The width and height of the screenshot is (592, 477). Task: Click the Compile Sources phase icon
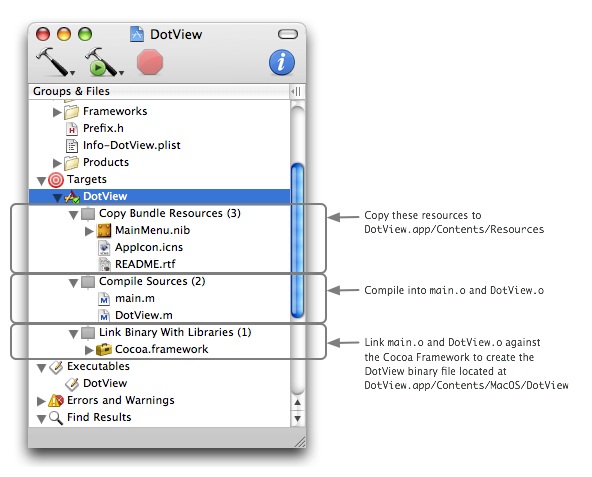coord(88,282)
